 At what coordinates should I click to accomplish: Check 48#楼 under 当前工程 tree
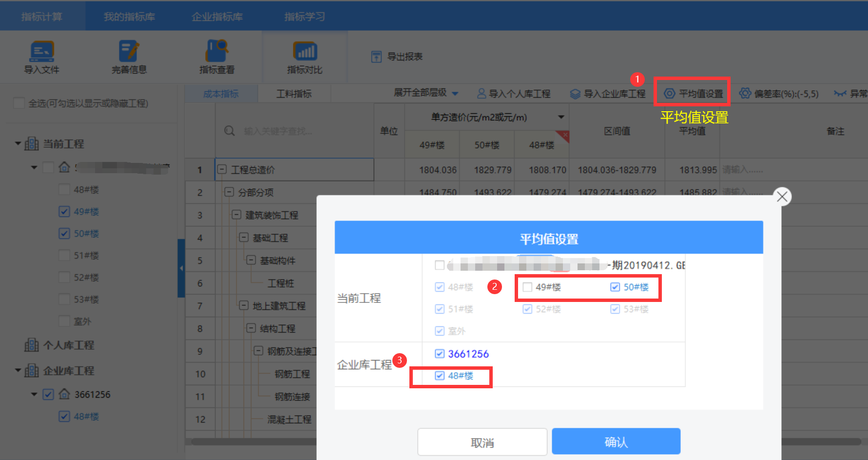click(x=64, y=189)
